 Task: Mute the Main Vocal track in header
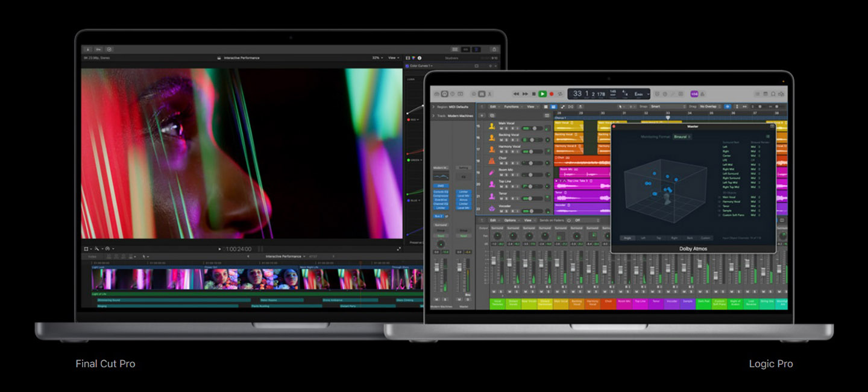pos(501,128)
